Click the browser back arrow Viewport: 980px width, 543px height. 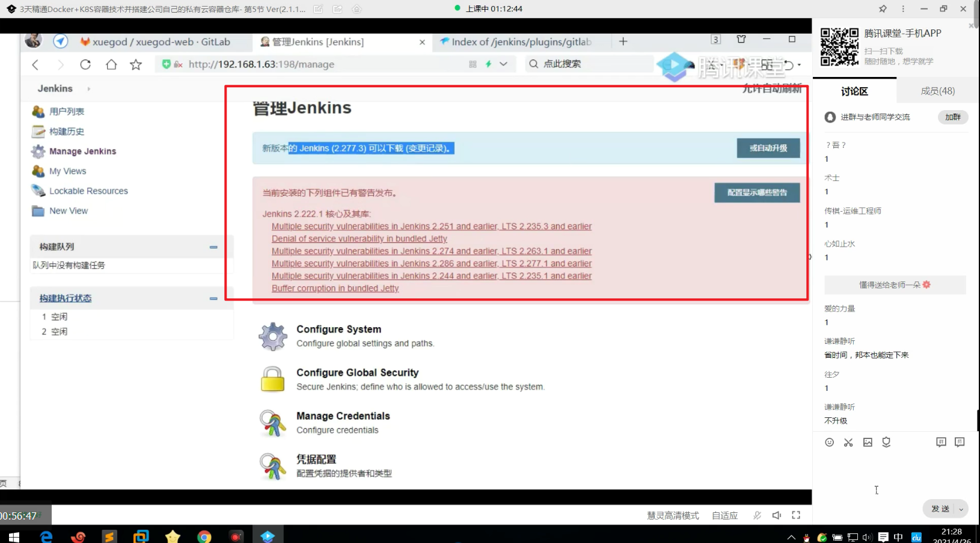point(35,64)
